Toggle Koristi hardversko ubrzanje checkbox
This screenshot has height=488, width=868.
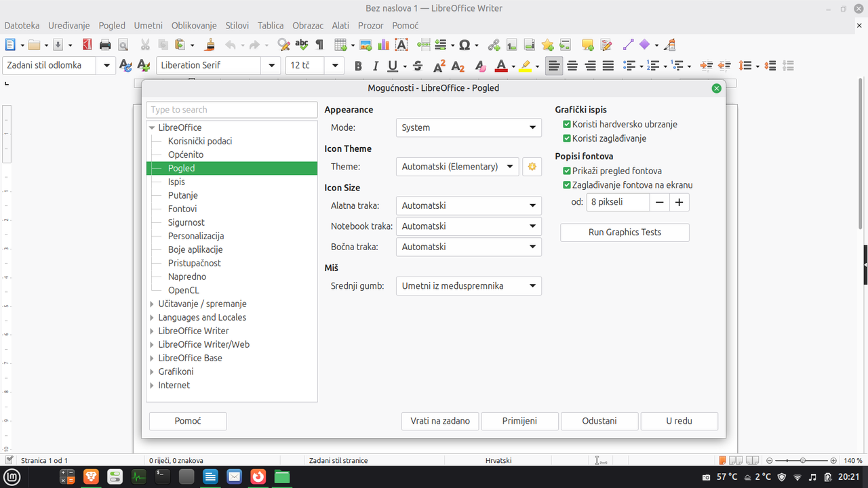point(567,125)
